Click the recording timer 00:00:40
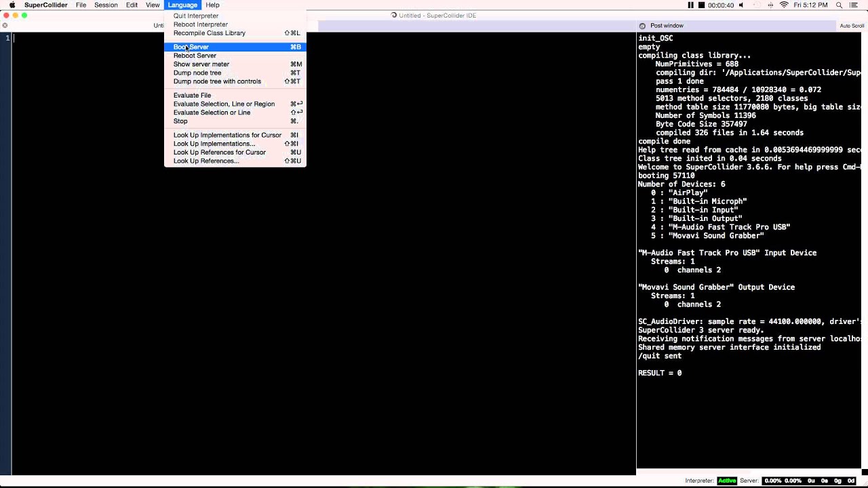868x488 pixels. 721,5
